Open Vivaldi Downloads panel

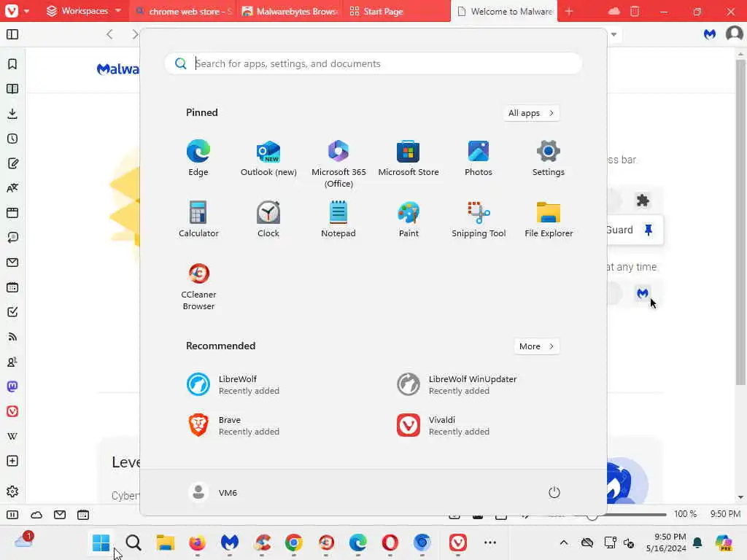coord(12,113)
